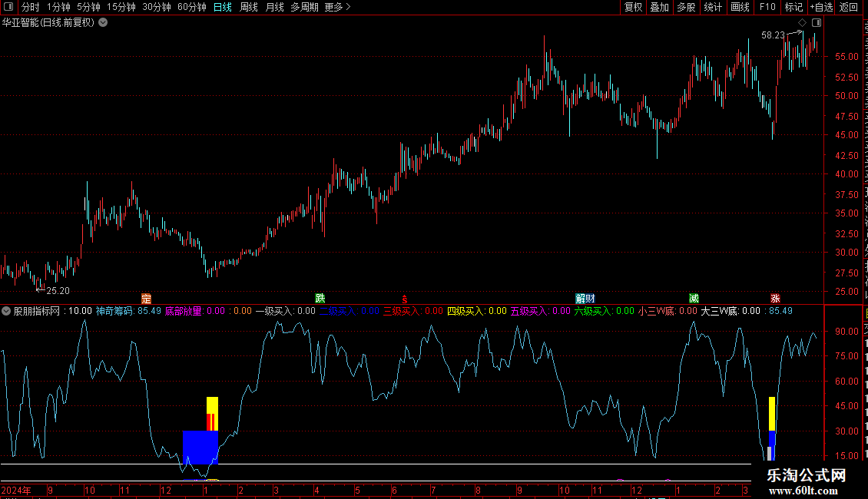The height and width of the screenshot is (499, 868).
Task: Open the 华亚智能 chart title dropdown
Action: pyautogui.click(x=103, y=23)
